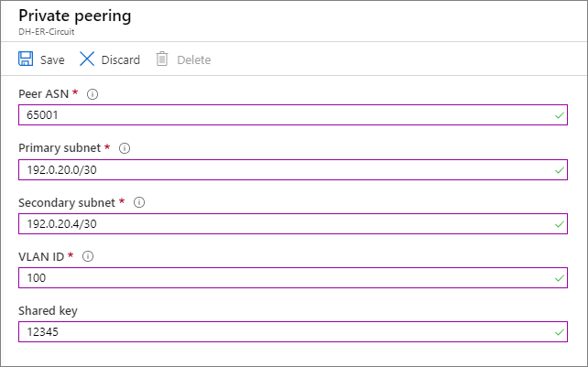Click the green checkmark in Peer ASN field
The image size is (588, 367).
[x=559, y=115]
